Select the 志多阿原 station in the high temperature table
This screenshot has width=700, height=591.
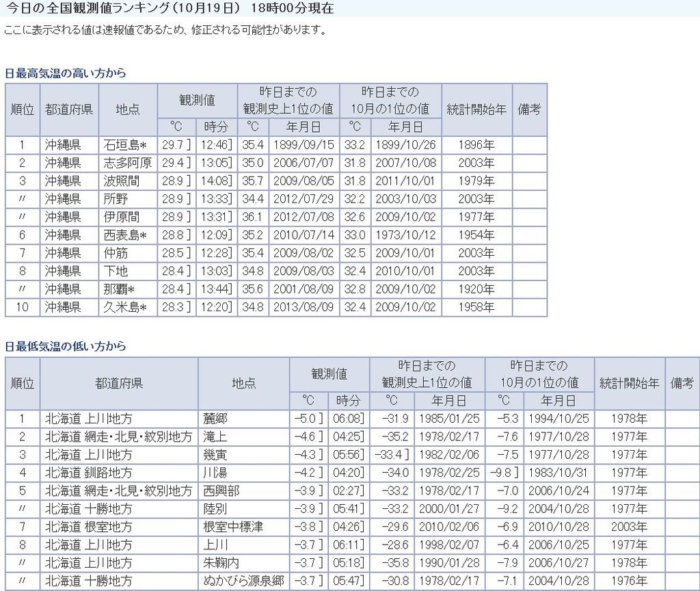[128, 163]
